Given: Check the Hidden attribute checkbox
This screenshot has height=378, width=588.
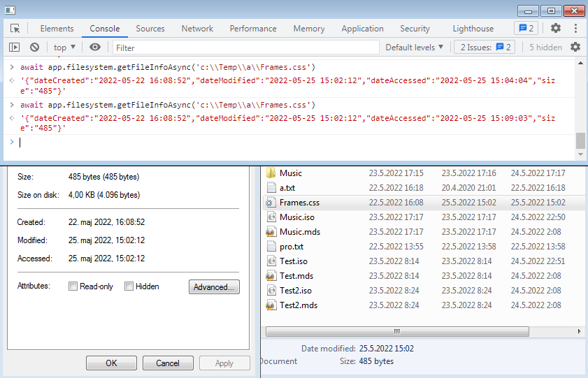Looking at the screenshot, I should tap(129, 286).
